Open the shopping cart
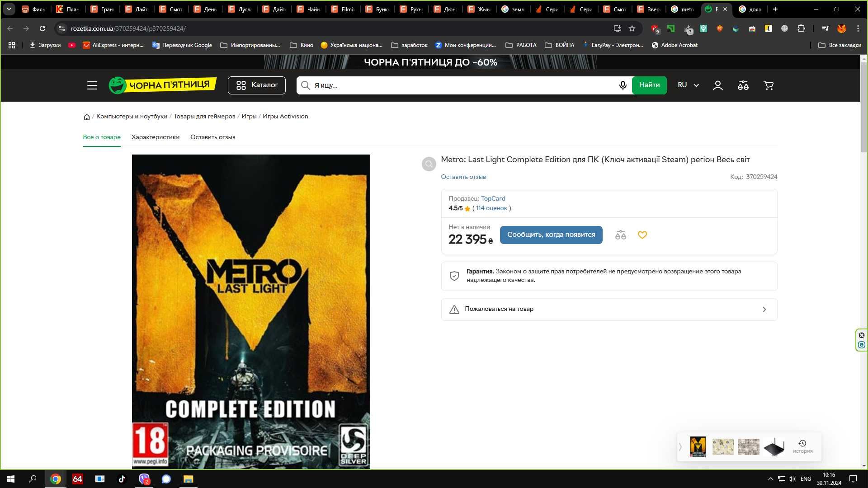Image resolution: width=868 pixels, height=488 pixels. click(x=769, y=85)
